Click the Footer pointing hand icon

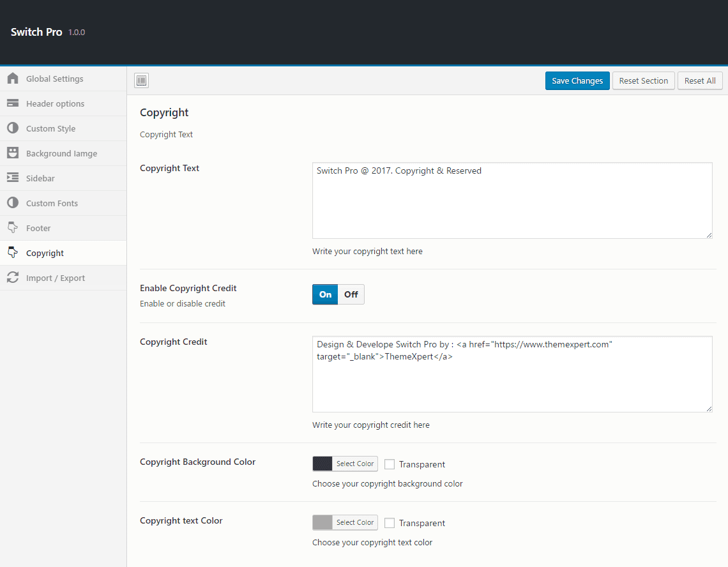tap(13, 228)
